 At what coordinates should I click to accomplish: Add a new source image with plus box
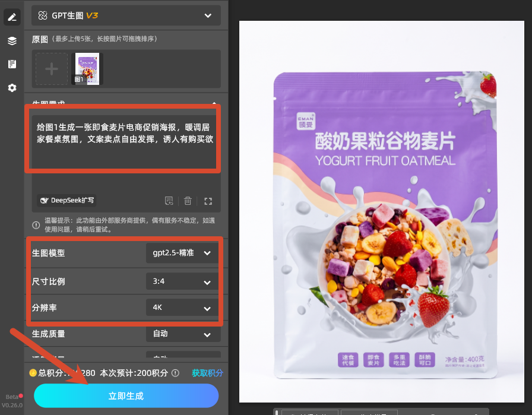[52, 69]
